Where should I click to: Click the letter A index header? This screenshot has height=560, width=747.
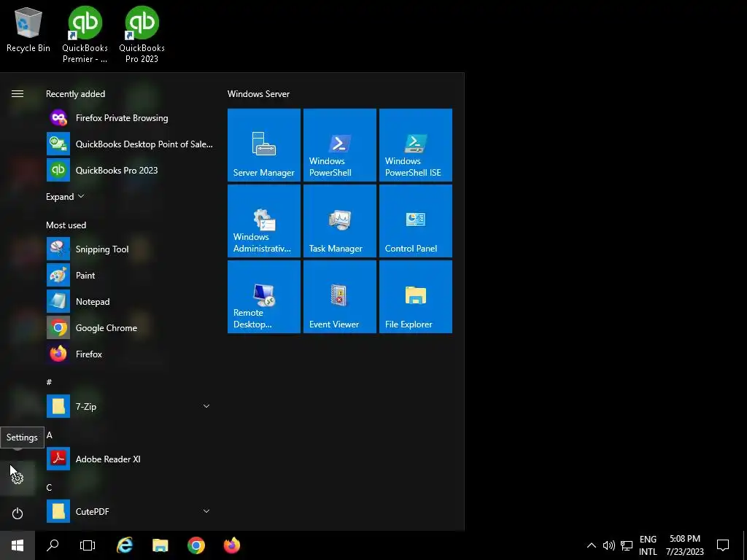(x=49, y=435)
